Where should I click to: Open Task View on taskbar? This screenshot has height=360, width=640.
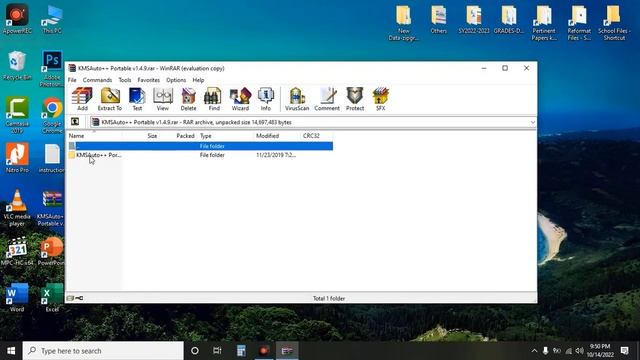click(x=217, y=351)
